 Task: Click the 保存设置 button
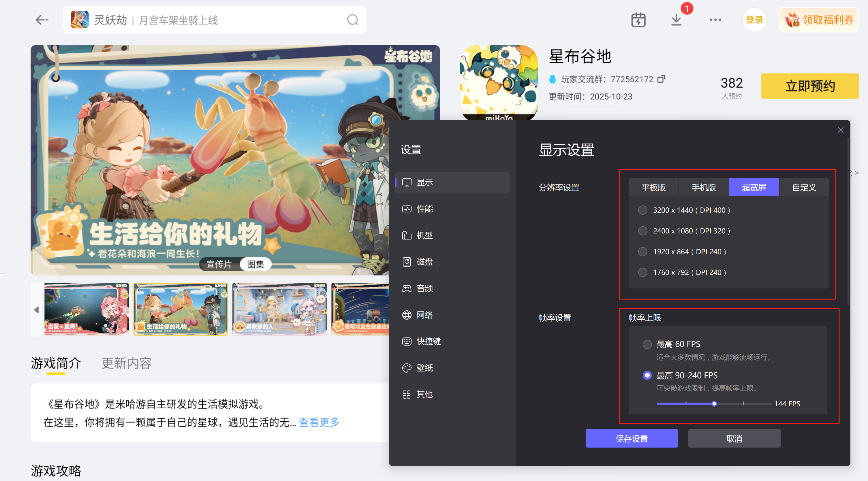[632, 439]
